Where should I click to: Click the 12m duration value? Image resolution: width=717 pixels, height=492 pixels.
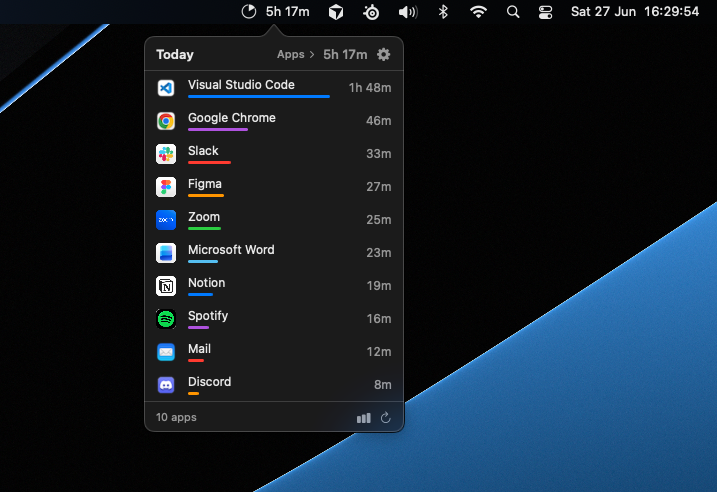pyautogui.click(x=379, y=352)
